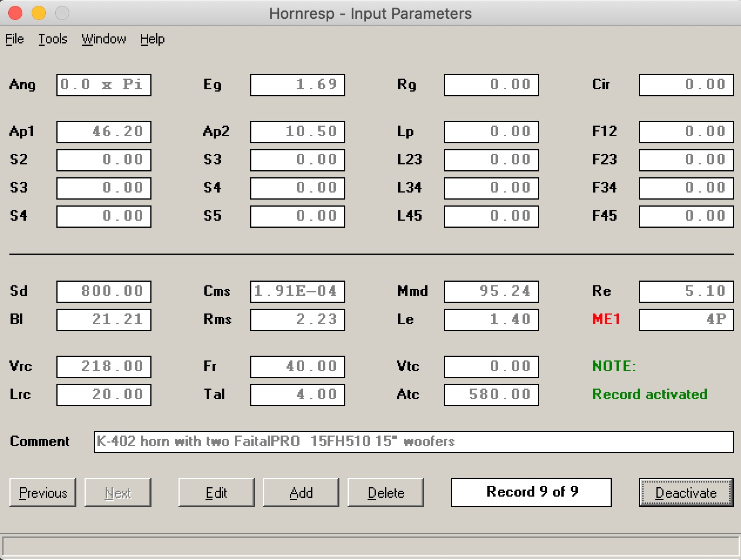Click the Vrc field showing 218.00
741x560 pixels.
(x=104, y=366)
